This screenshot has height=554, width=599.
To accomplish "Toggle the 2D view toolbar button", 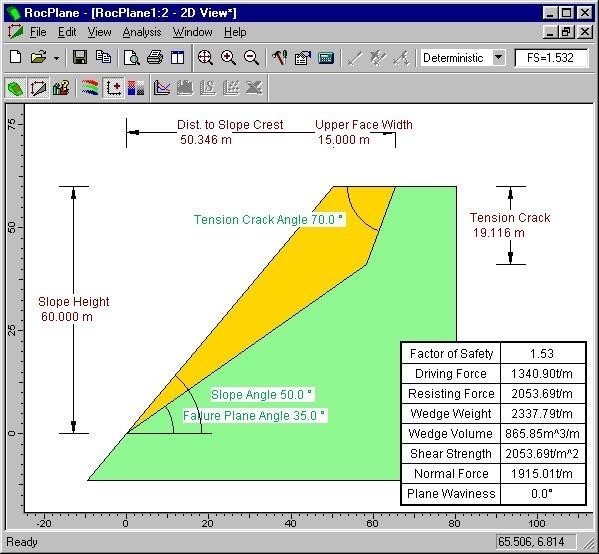I will point(39,88).
